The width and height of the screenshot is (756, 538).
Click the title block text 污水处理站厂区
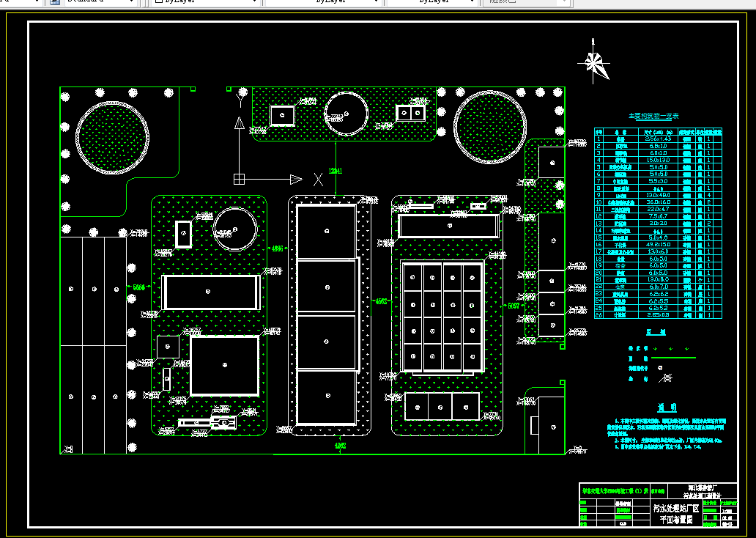coord(676,509)
